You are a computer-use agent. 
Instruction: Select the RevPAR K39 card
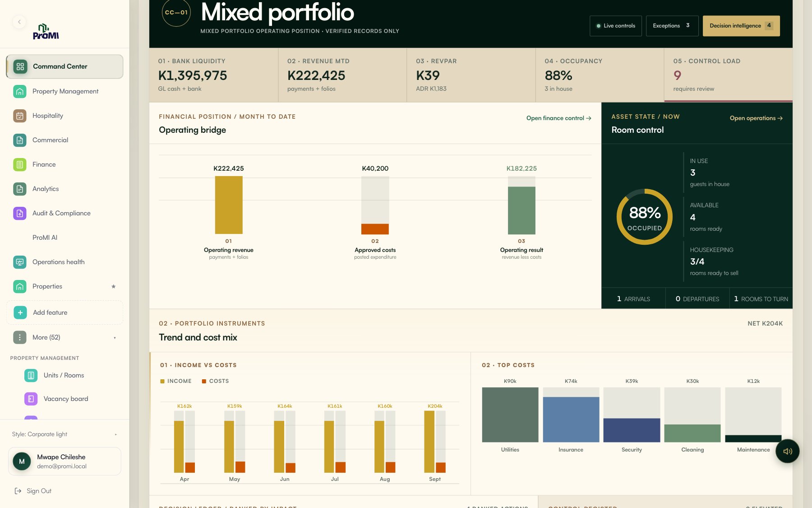471,75
